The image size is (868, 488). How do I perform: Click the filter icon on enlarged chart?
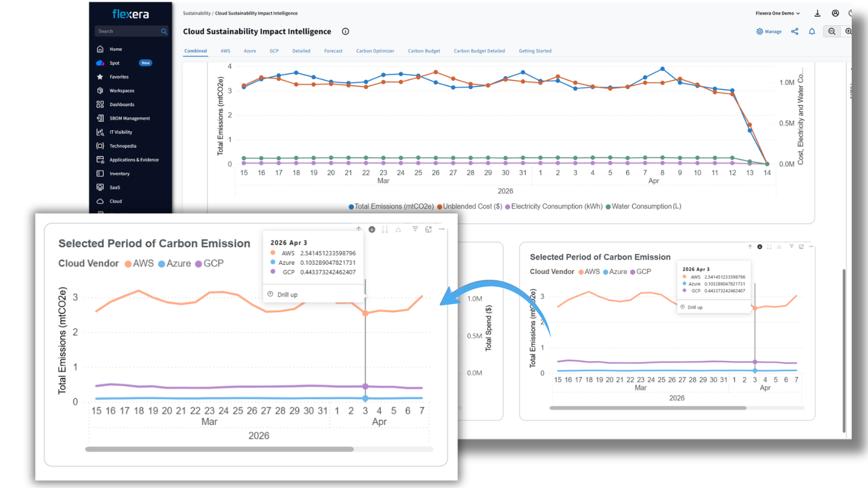pos(415,229)
